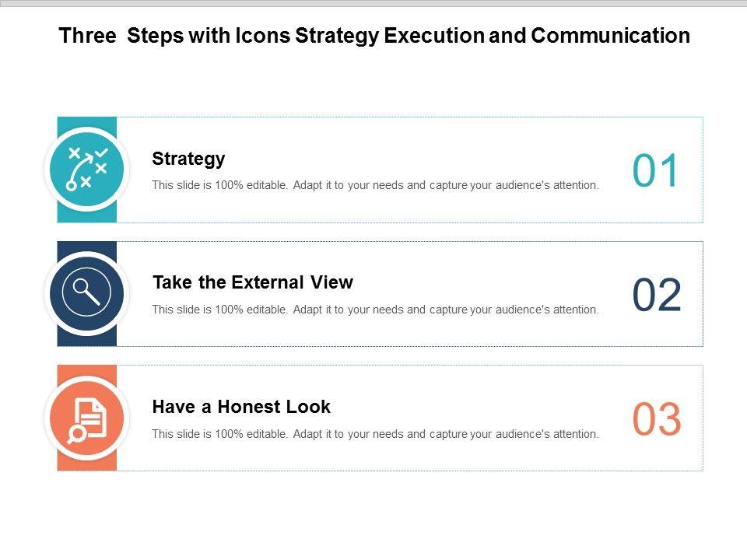Screen dimensions: 747x560
Task: Click the orange document search icon
Action: [86, 418]
